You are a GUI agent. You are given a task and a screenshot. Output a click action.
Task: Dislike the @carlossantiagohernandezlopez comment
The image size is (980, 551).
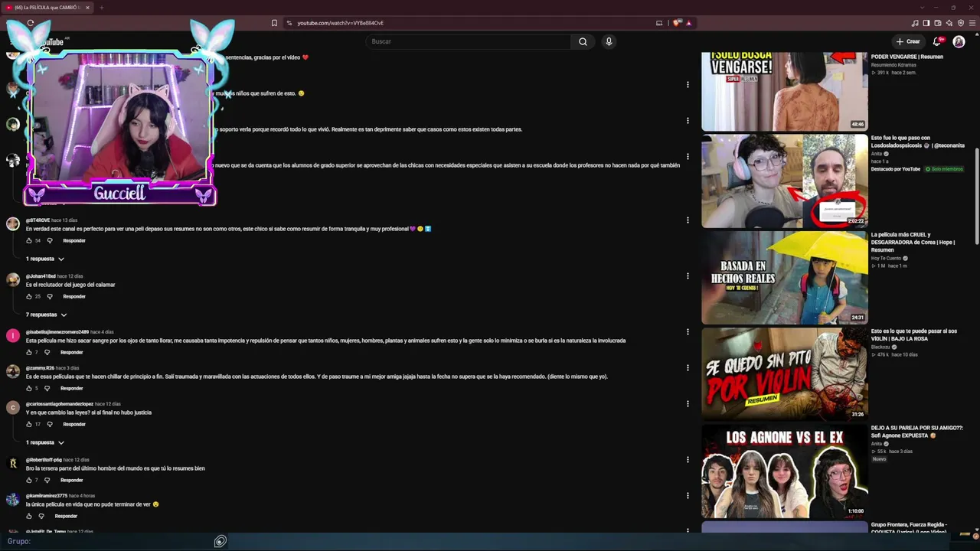(x=50, y=424)
